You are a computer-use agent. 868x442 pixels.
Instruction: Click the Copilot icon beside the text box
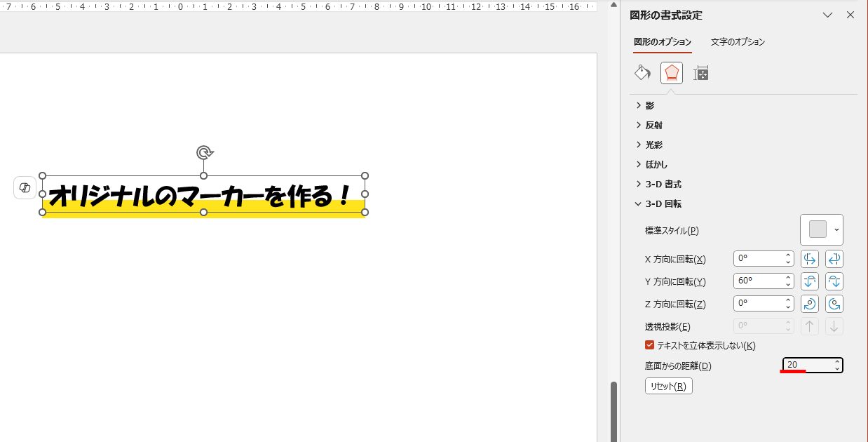[x=25, y=188]
